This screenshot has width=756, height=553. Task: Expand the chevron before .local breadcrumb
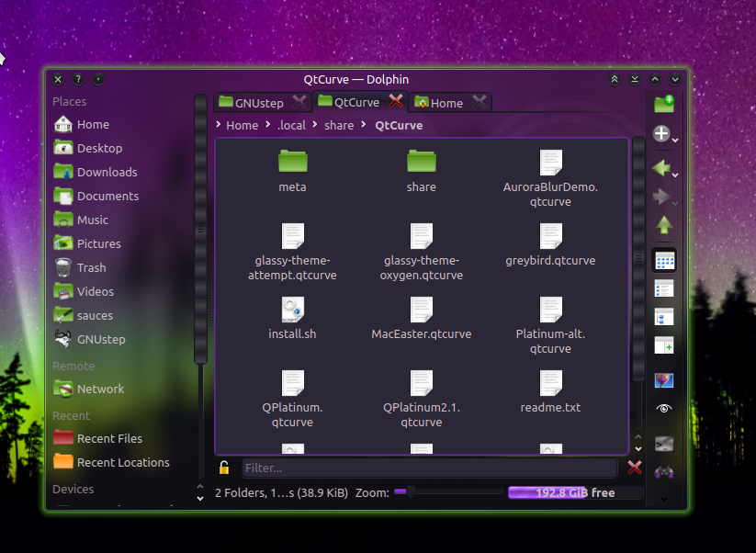click(x=268, y=124)
